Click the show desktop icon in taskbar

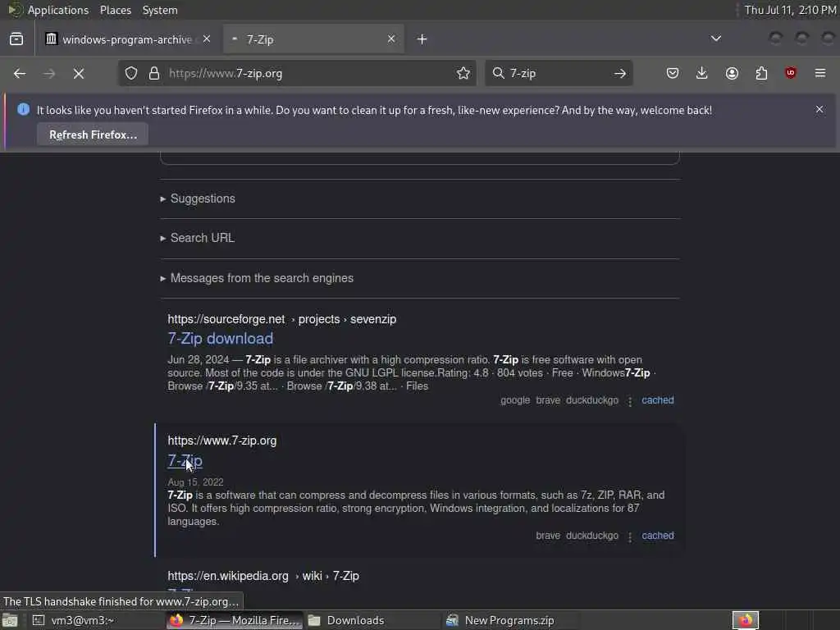(x=10, y=621)
